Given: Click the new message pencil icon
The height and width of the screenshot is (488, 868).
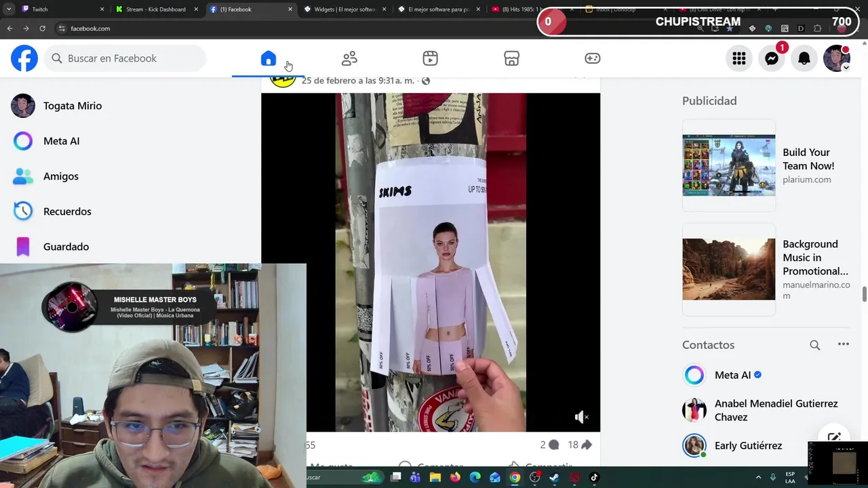Looking at the screenshot, I should coord(834,438).
